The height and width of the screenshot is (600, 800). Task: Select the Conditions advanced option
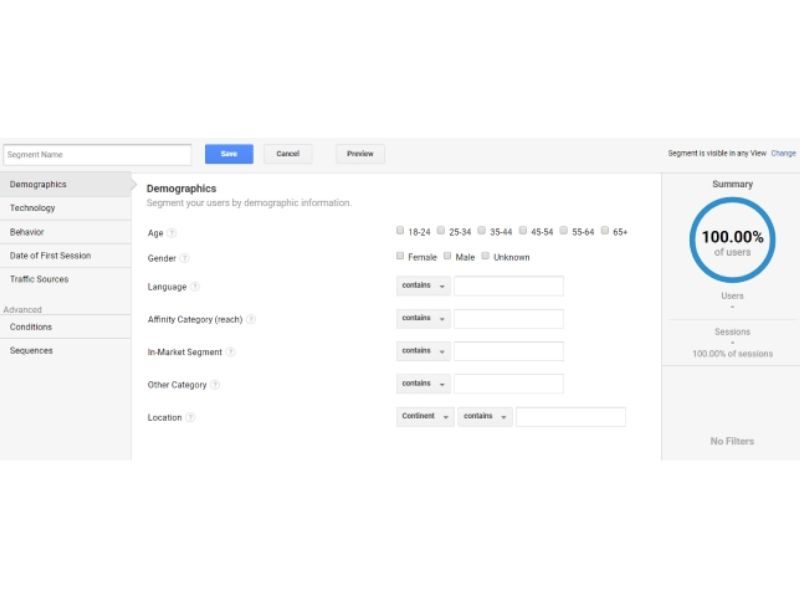(31, 327)
